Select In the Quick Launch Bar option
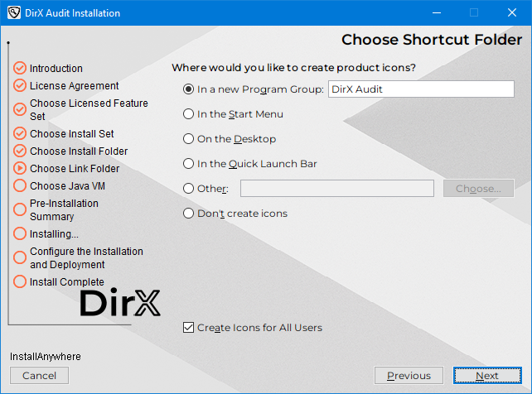This screenshot has width=532, height=394. click(x=189, y=164)
